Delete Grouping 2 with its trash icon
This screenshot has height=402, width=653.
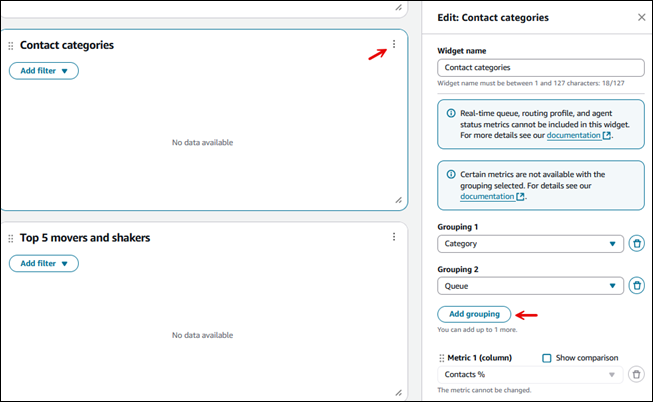coord(637,285)
